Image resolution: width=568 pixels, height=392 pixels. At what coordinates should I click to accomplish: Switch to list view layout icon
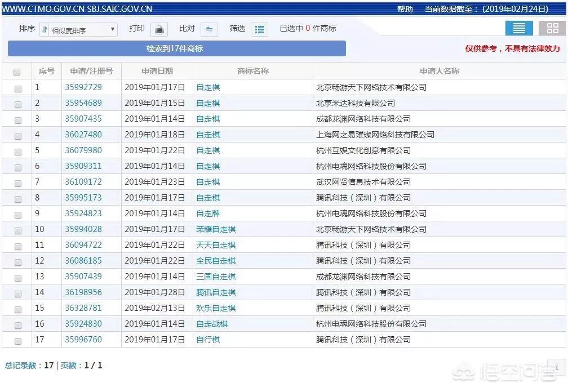(x=519, y=28)
